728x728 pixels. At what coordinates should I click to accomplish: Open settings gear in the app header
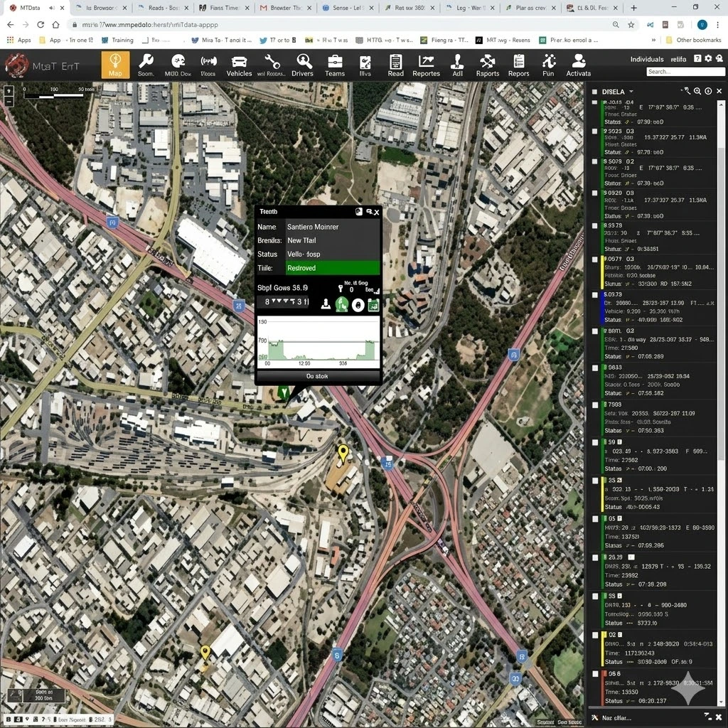click(x=708, y=58)
